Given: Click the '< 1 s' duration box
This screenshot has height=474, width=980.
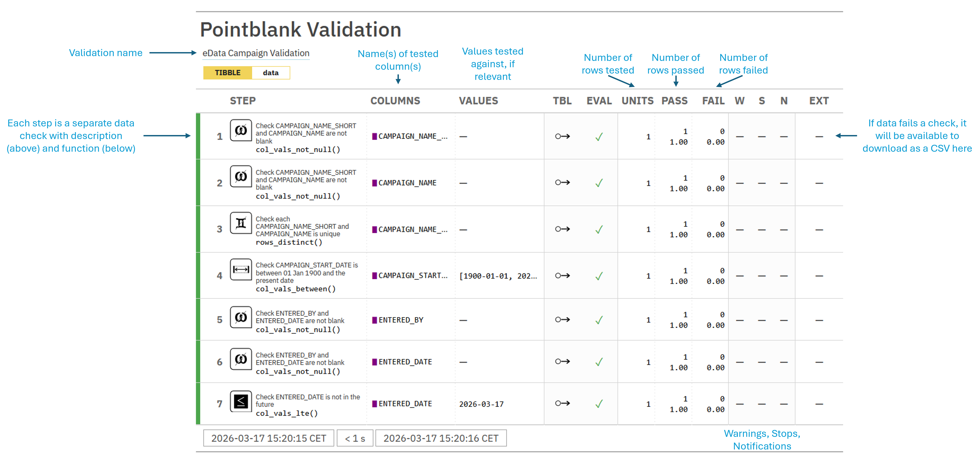Looking at the screenshot, I should pos(355,438).
